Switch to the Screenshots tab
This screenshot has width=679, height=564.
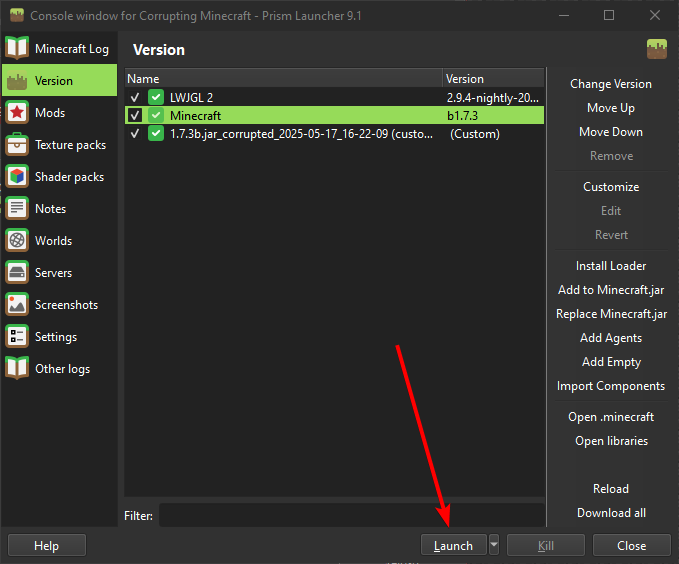[59, 305]
